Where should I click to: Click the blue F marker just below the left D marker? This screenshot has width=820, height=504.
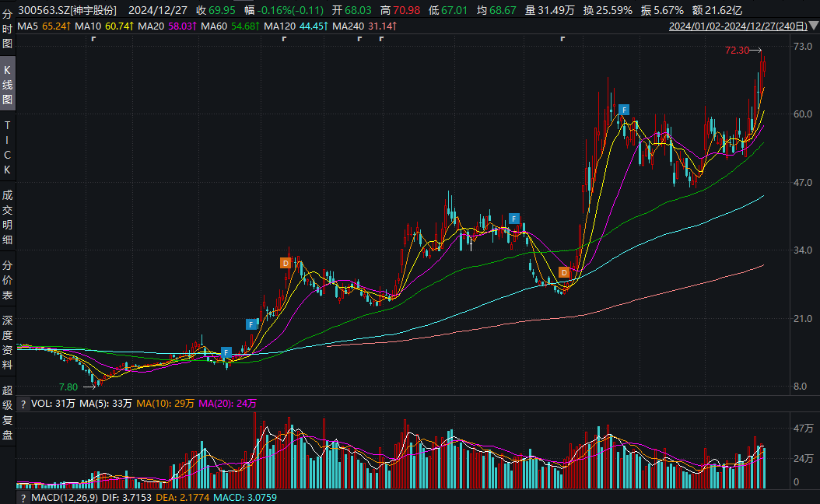click(251, 324)
